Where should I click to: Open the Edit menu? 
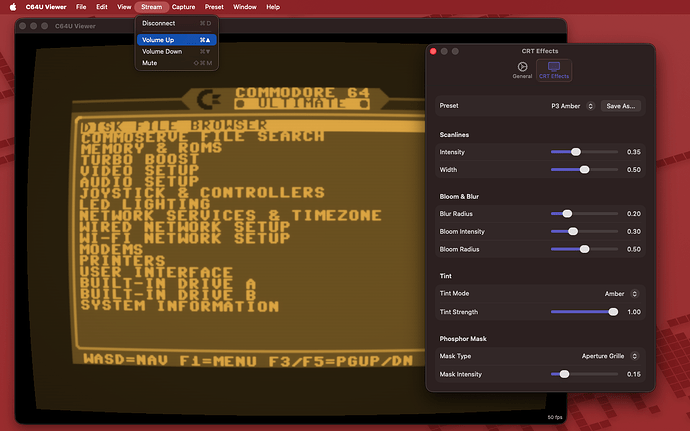click(x=102, y=7)
